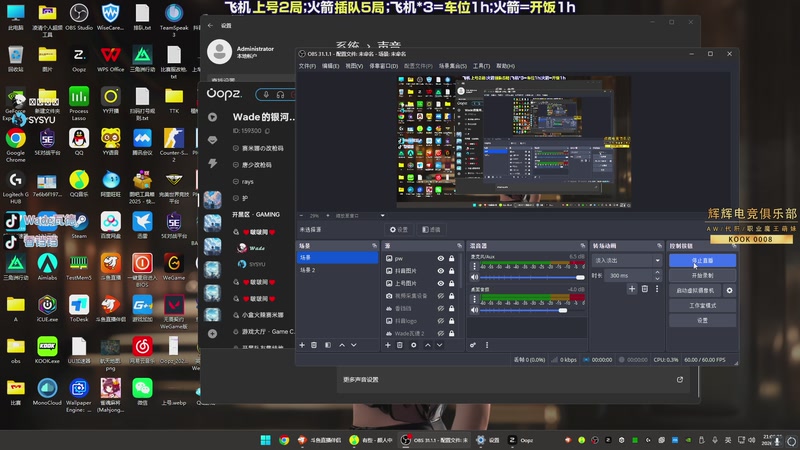Image resolution: width=800 pixels, height=450 pixels.
Task: Mute the Desktop Audio speaker icon
Action: click(x=474, y=310)
